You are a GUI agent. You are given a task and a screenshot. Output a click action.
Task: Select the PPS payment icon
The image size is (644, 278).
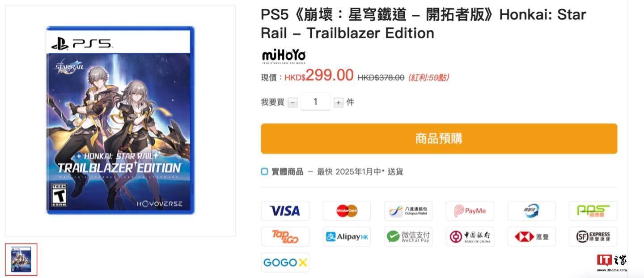(593, 211)
